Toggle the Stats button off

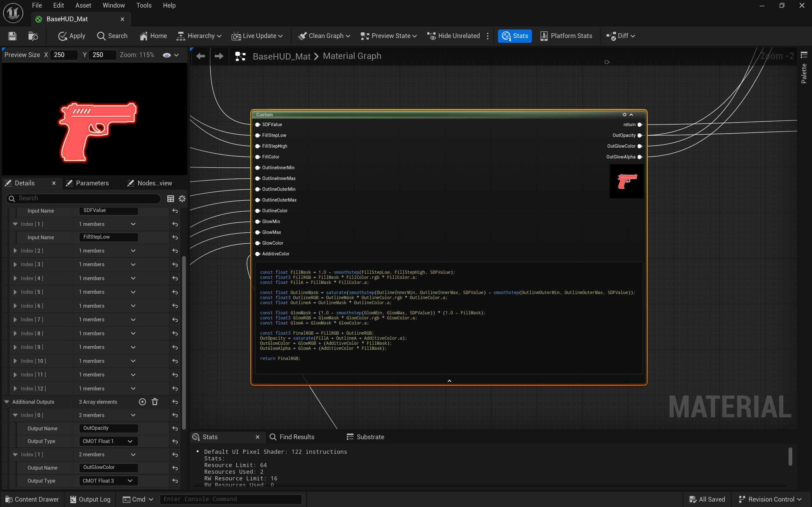(514, 36)
